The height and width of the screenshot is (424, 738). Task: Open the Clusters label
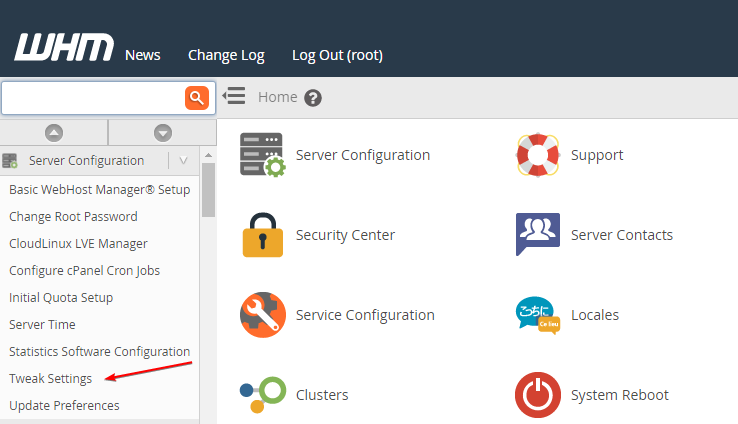click(x=322, y=395)
